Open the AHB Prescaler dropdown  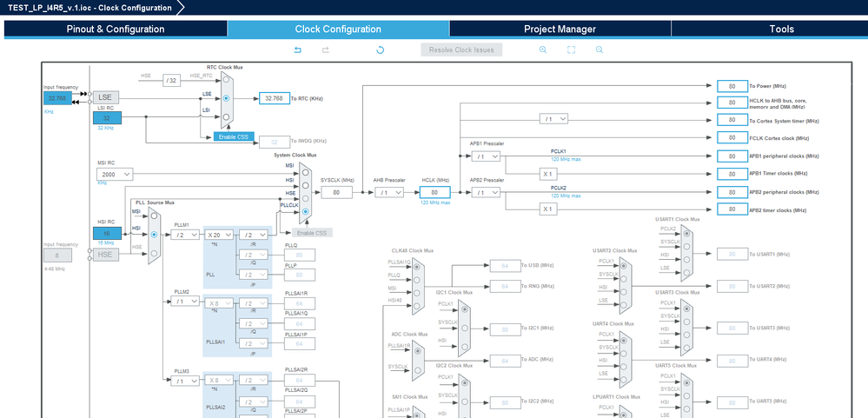tap(389, 192)
